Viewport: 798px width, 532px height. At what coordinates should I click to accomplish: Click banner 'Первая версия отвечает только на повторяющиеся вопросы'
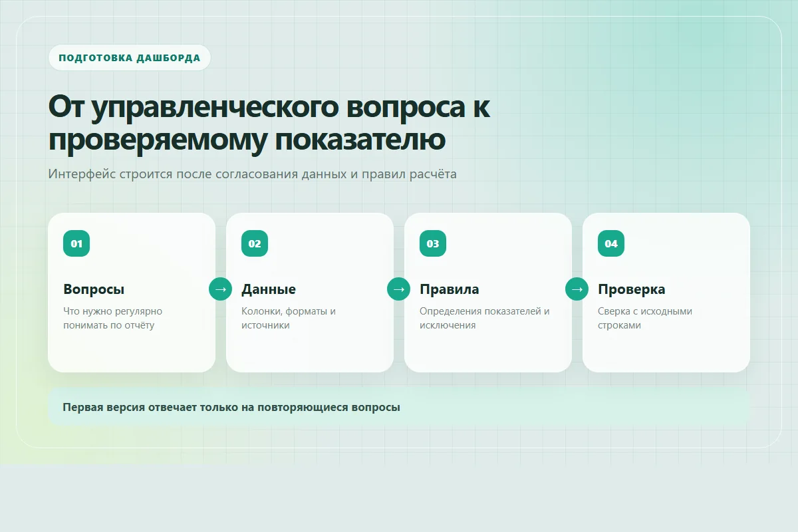(399, 408)
